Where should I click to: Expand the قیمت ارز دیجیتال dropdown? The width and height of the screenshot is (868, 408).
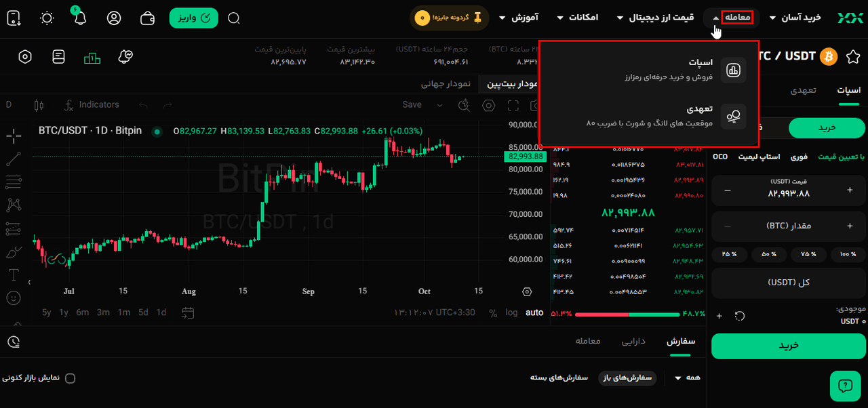pyautogui.click(x=655, y=18)
